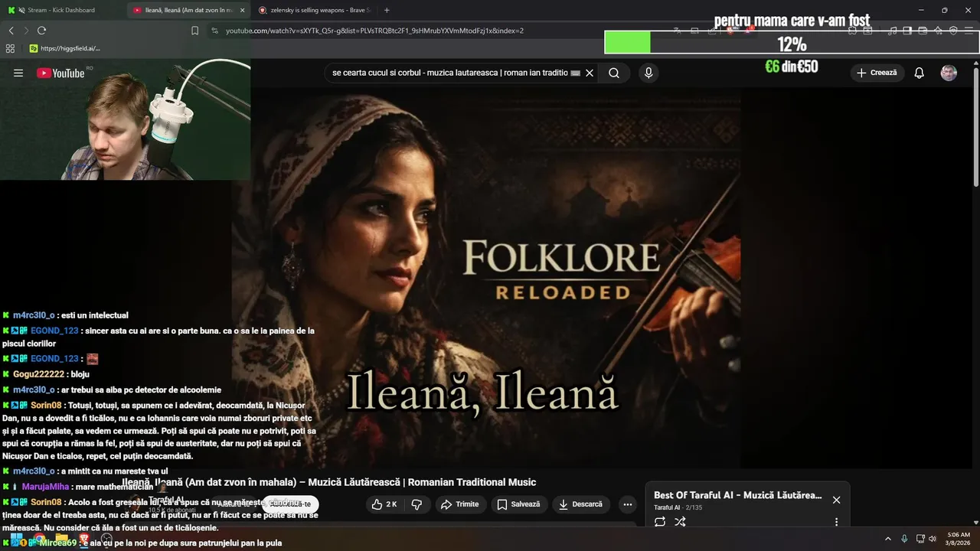Start voice search with microphone
980x551 pixels.
648,73
